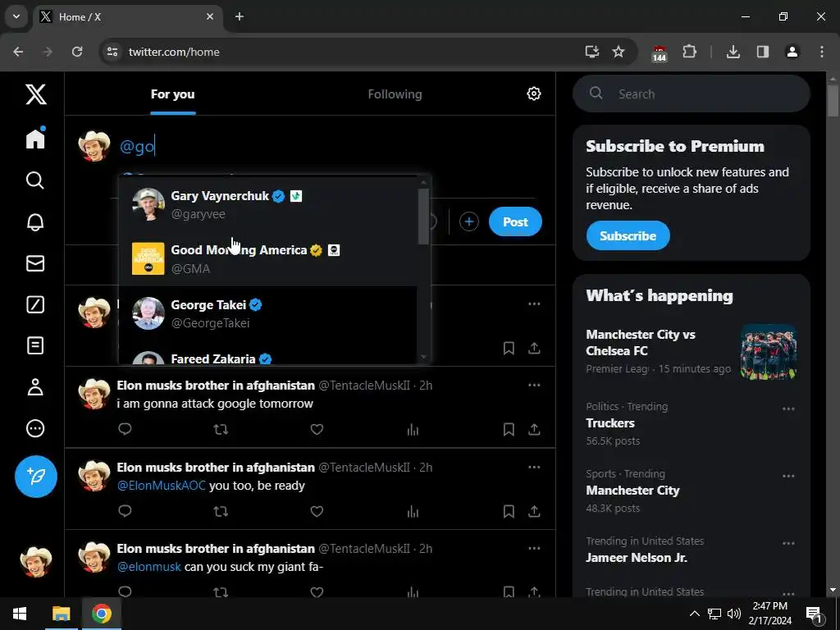Like the '@ElonMuskAOC you too' post
The image size is (840, 630).
pos(317,511)
